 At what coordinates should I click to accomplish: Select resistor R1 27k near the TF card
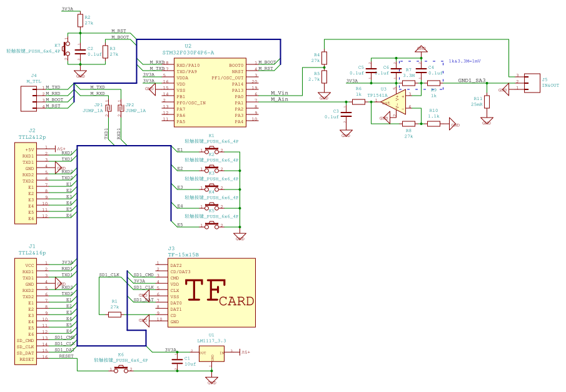coord(114,314)
